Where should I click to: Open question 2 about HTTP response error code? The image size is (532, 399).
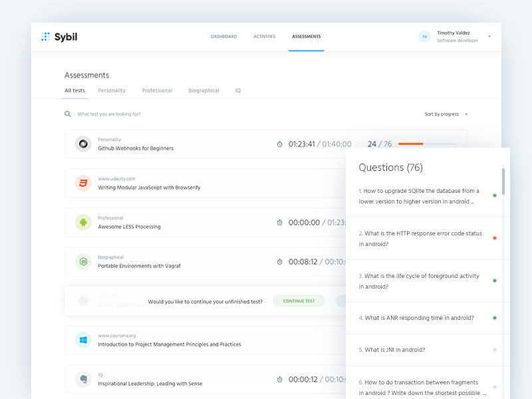click(420, 239)
